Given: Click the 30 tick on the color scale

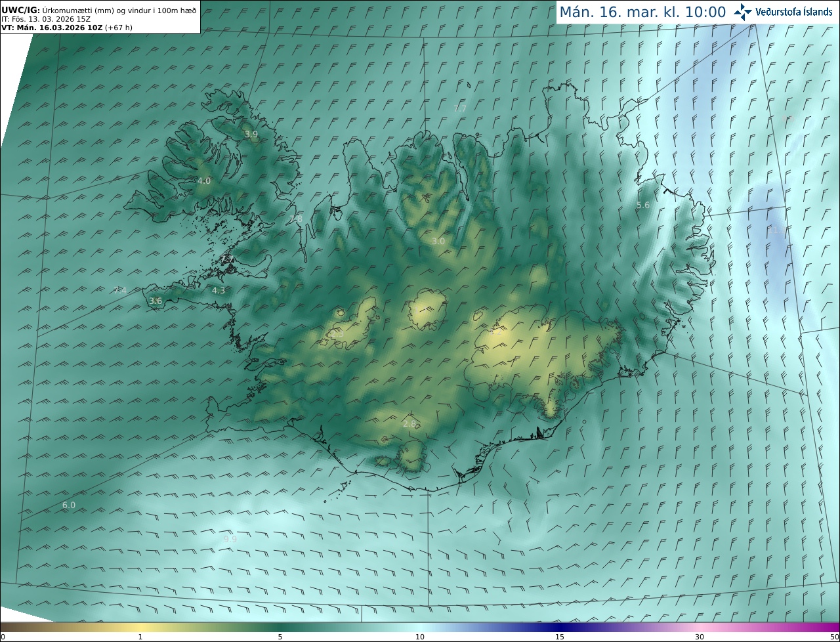Looking at the screenshot, I should [700, 637].
